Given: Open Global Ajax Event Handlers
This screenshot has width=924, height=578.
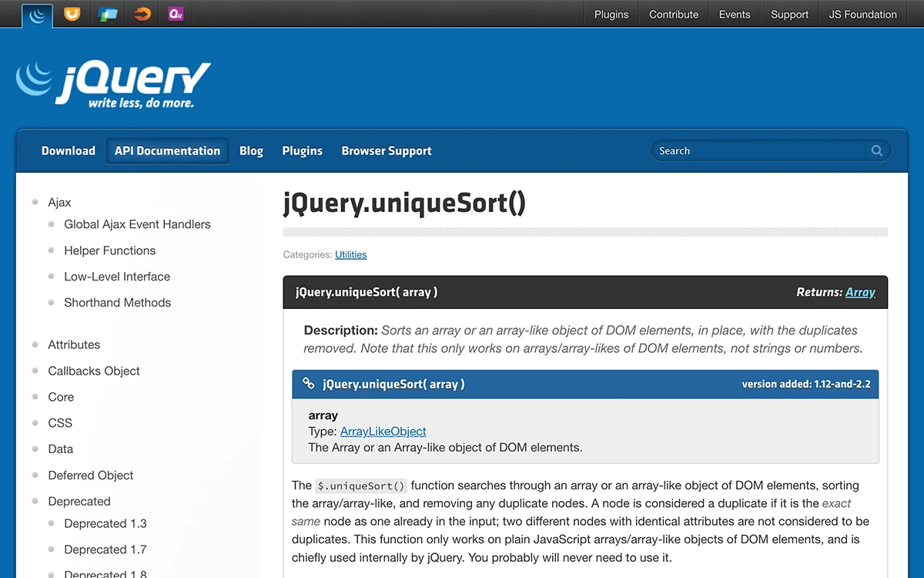Looking at the screenshot, I should pyautogui.click(x=137, y=224).
